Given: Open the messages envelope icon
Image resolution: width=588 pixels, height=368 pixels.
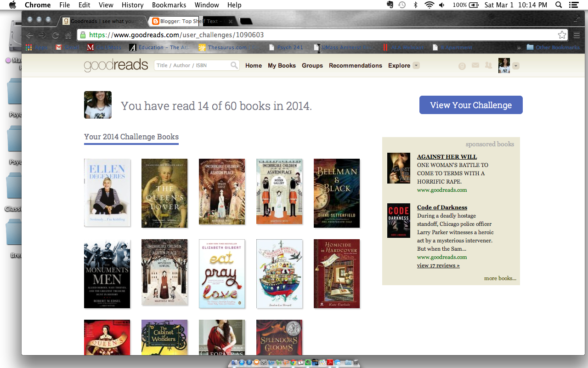Looking at the screenshot, I should point(475,66).
